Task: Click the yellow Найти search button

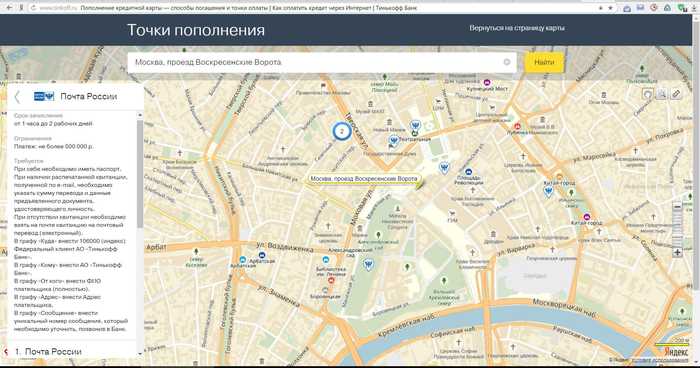Action: (x=544, y=63)
